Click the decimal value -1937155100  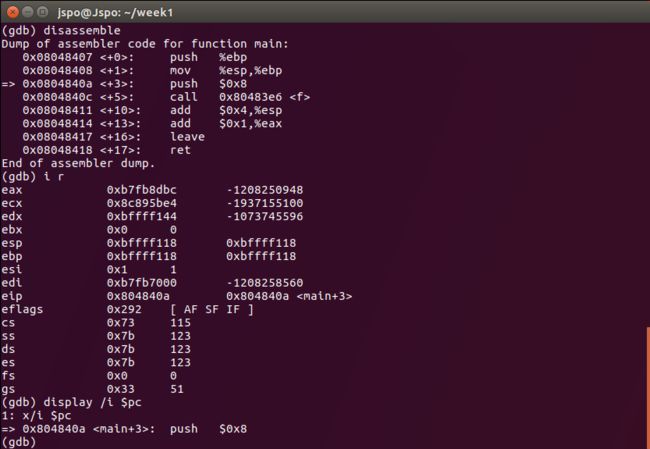click(x=265, y=203)
